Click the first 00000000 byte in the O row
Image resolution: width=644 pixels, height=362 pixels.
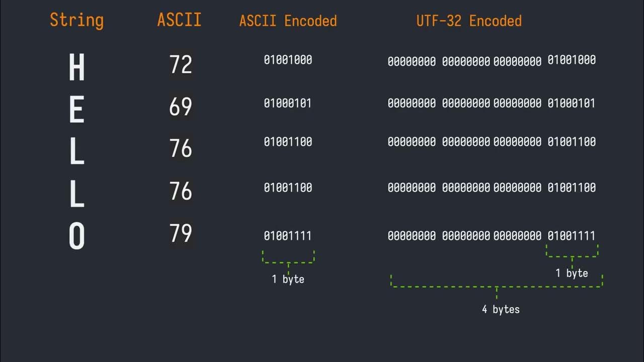pos(412,236)
